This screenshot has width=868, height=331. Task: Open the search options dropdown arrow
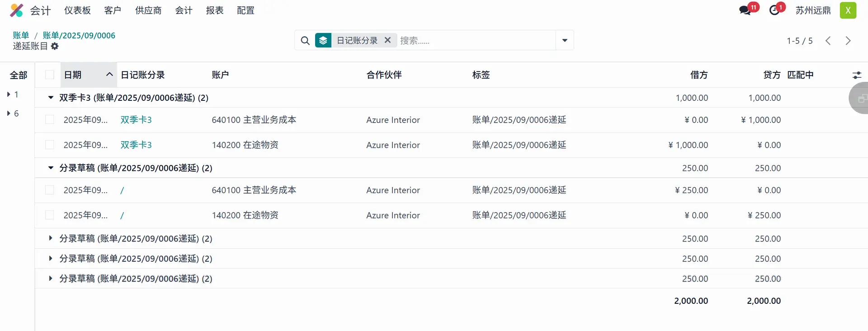point(565,41)
